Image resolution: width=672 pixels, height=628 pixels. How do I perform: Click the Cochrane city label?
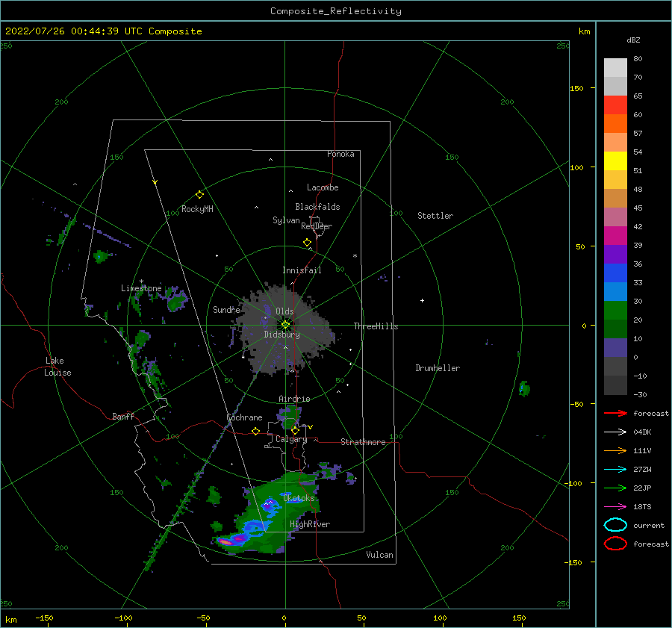tap(244, 417)
